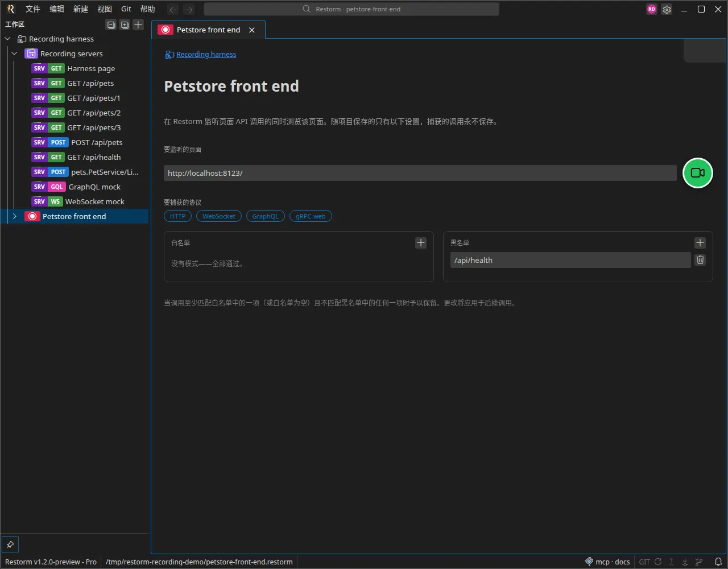The width and height of the screenshot is (728, 569).
Task: Toggle the GraphQL protocol chip
Action: tap(266, 216)
